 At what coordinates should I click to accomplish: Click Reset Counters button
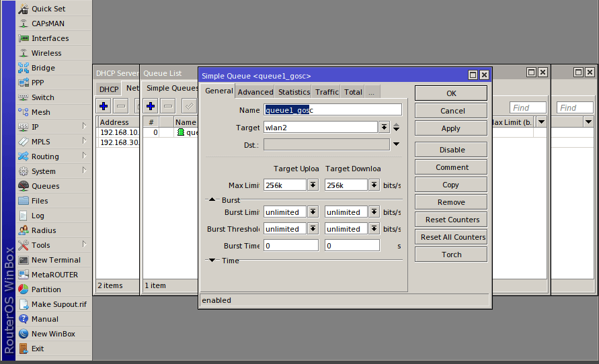451,220
